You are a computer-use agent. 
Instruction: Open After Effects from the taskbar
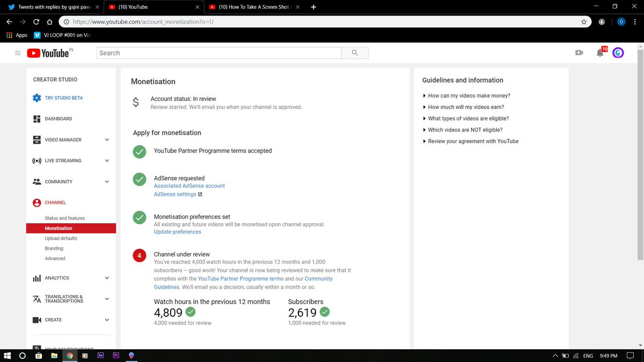pyautogui.click(x=100, y=356)
